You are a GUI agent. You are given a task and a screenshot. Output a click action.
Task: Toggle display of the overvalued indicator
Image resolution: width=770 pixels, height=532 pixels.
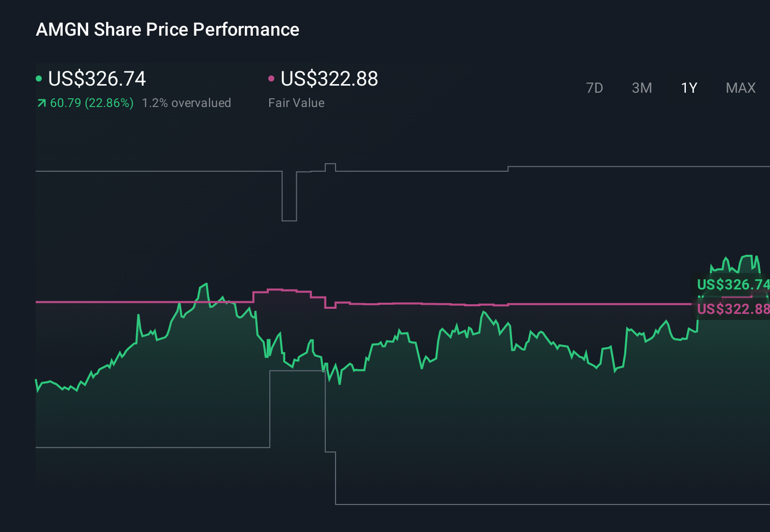(x=187, y=102)
